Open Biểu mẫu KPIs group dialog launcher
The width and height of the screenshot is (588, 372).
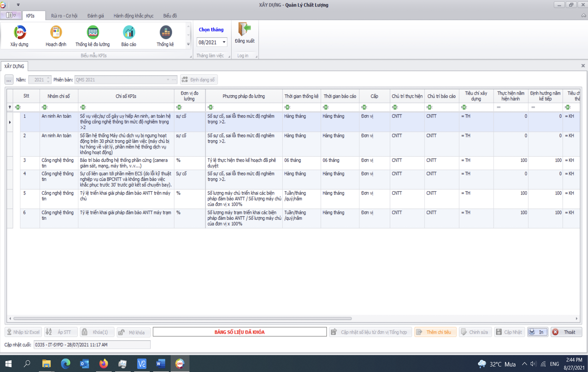tap(191, 56)
